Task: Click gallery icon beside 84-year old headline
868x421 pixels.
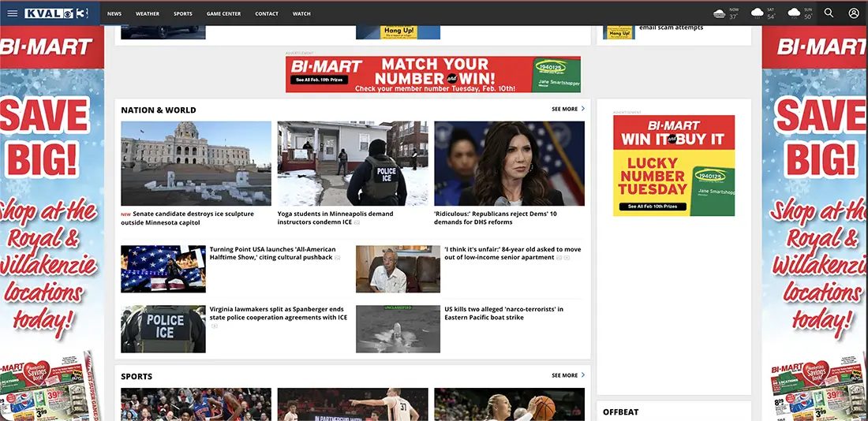Action: 559,258
